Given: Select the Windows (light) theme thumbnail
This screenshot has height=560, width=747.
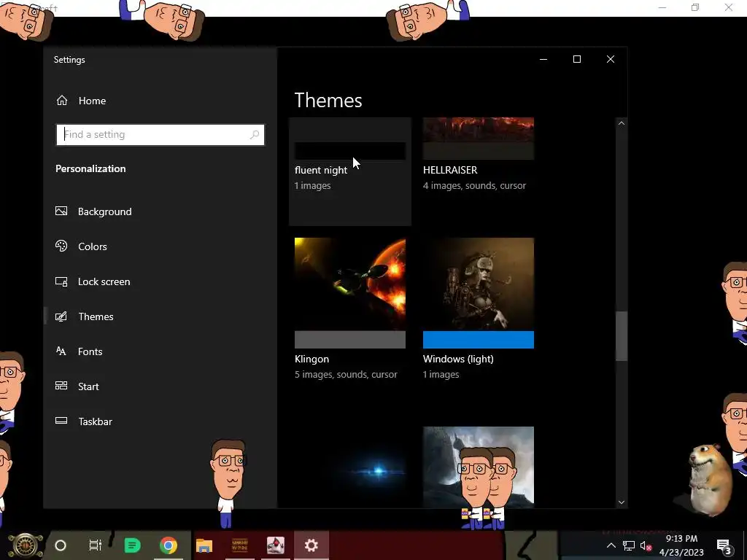Looking at the screenshot, I should point(479,284).
